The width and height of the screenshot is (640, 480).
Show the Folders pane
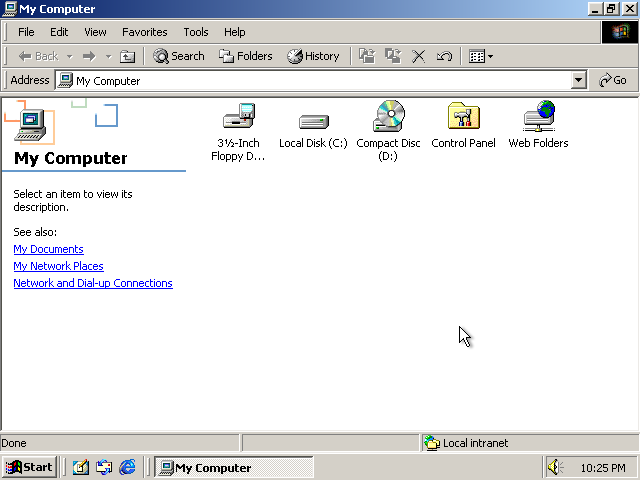pyautogui.click(x=246, y=56)
